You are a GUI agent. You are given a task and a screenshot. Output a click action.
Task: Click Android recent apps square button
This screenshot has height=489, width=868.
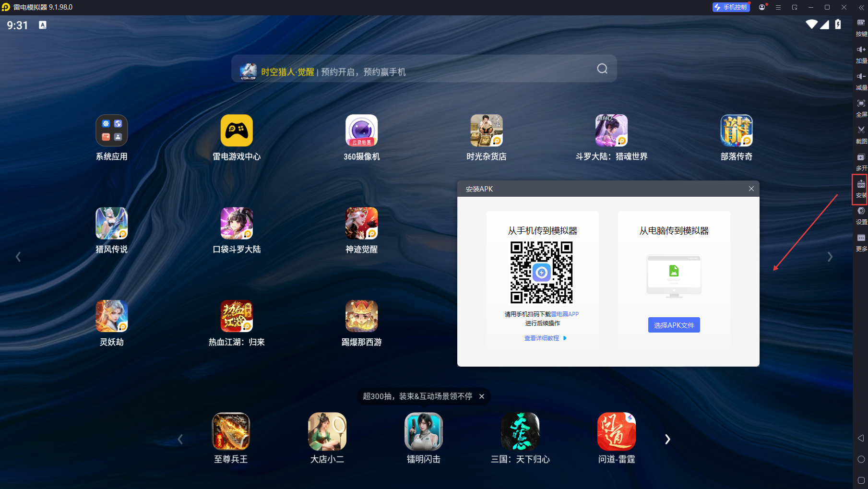pos(861,480)
